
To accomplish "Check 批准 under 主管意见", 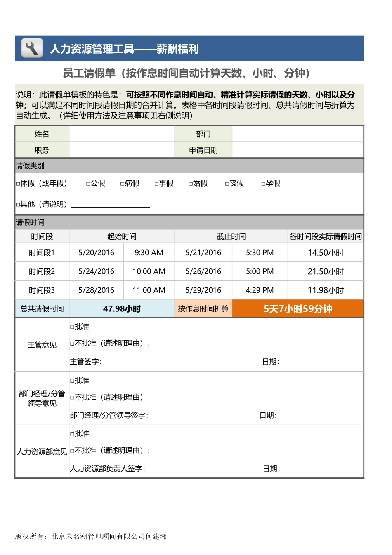I will [73, 326].
